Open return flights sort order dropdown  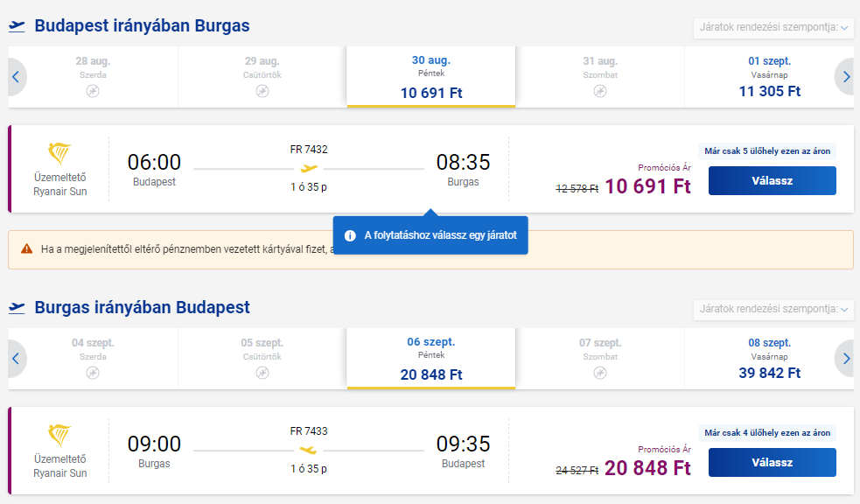pos(773,309)
